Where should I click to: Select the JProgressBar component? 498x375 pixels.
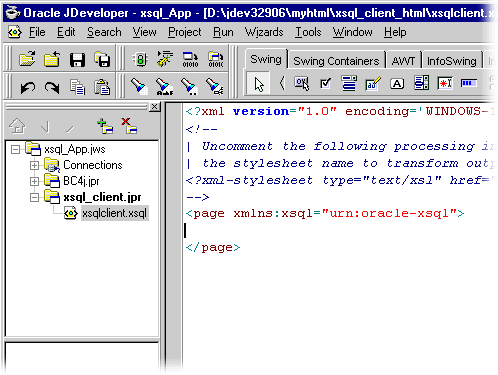469,83
